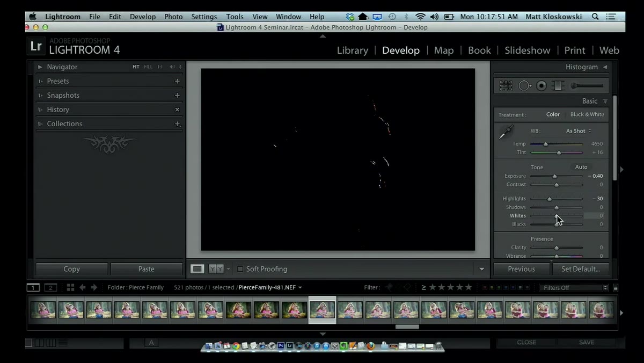Set Navigator zoom to FILL
The image size is (644, 363).
click(148, 67)
